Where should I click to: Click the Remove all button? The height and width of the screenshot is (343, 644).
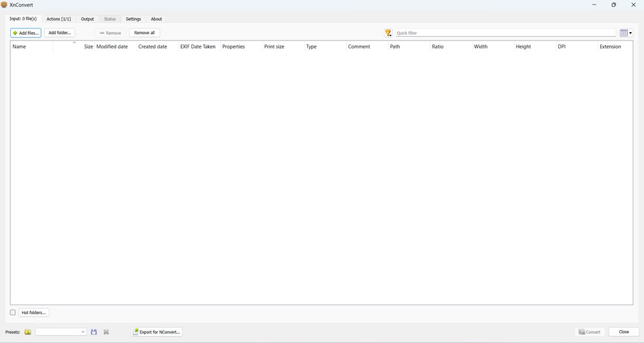[x=144, y=33]
